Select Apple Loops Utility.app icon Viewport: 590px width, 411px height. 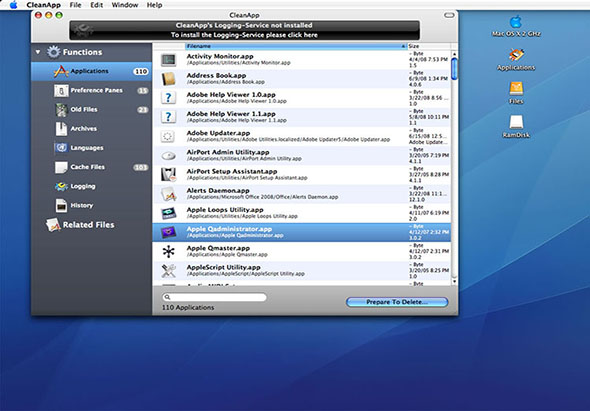click(169, 213)
